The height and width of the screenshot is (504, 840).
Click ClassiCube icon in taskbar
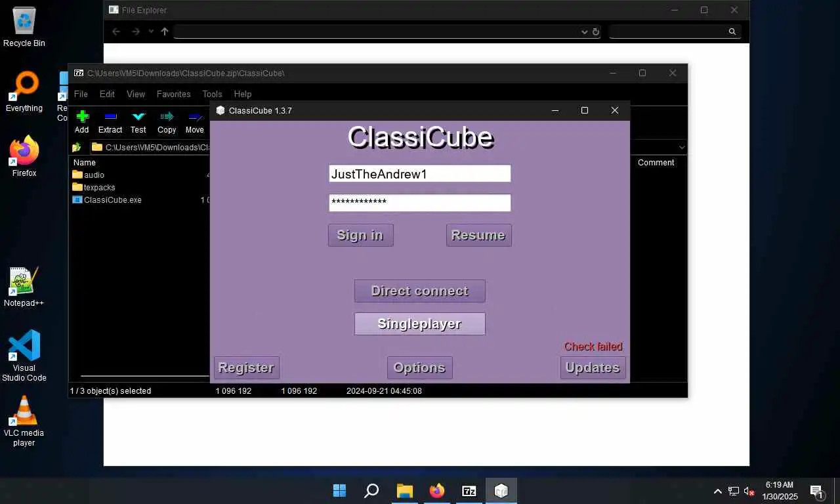tap(501, 491)
